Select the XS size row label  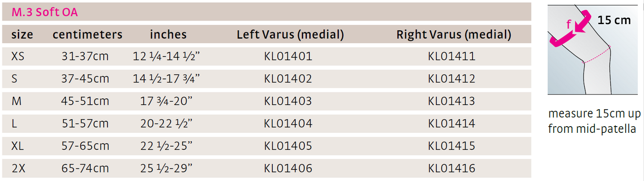pos(18,57)
